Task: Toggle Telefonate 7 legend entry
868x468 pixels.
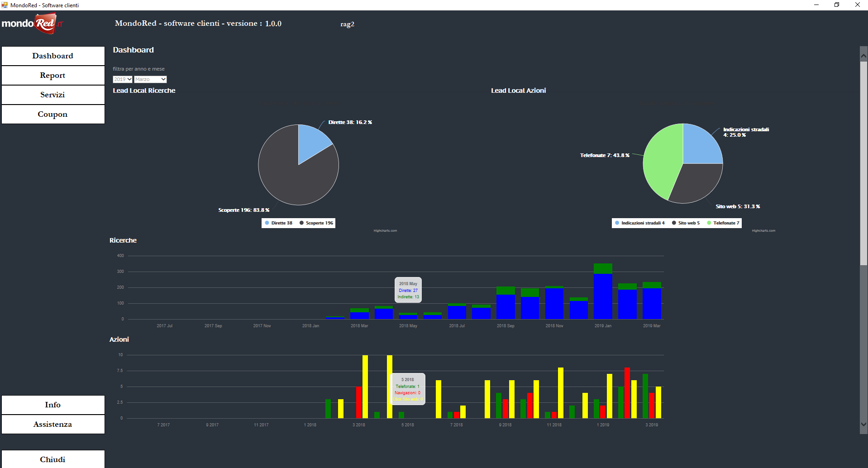Action: [723, 223]
